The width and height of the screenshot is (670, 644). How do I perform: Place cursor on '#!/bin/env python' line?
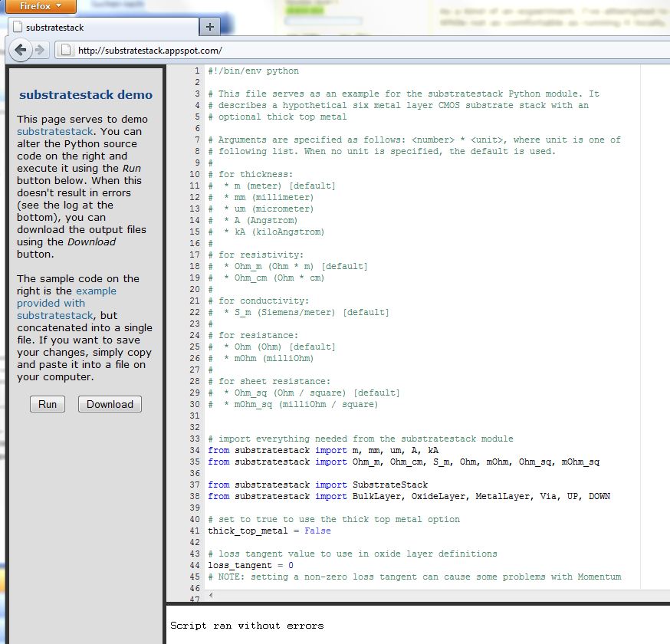coord(254,71)
